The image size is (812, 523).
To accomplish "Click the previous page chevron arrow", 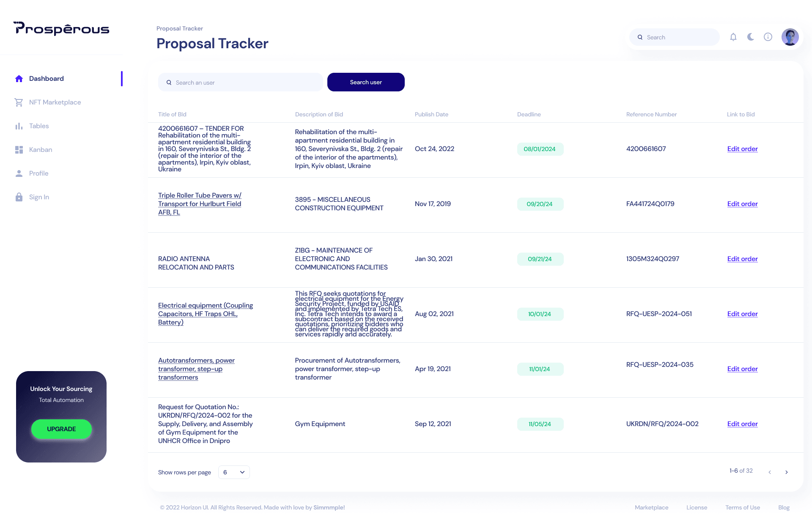I will pos(770,472).
